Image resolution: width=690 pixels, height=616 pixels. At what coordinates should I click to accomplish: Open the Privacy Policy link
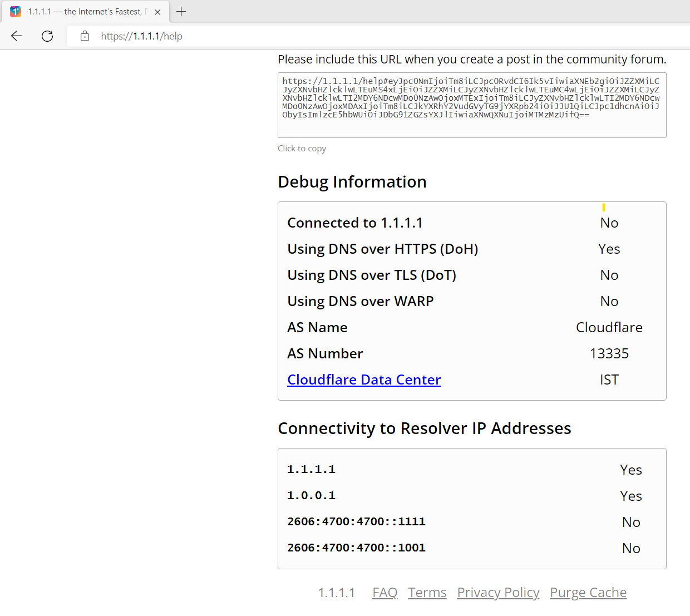pos(499,593)
